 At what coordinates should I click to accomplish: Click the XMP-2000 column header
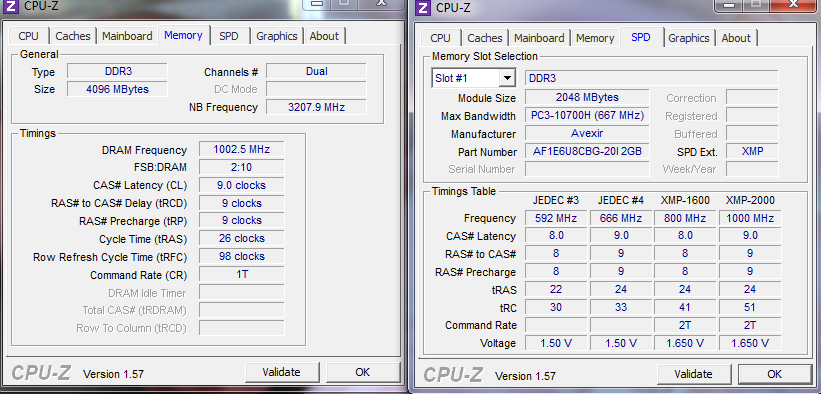[750, 200]
